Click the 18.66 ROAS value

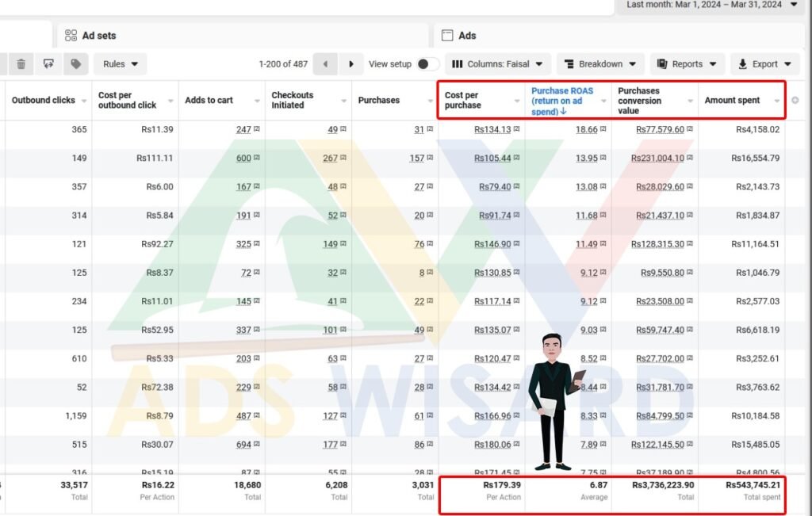point(587,129)
